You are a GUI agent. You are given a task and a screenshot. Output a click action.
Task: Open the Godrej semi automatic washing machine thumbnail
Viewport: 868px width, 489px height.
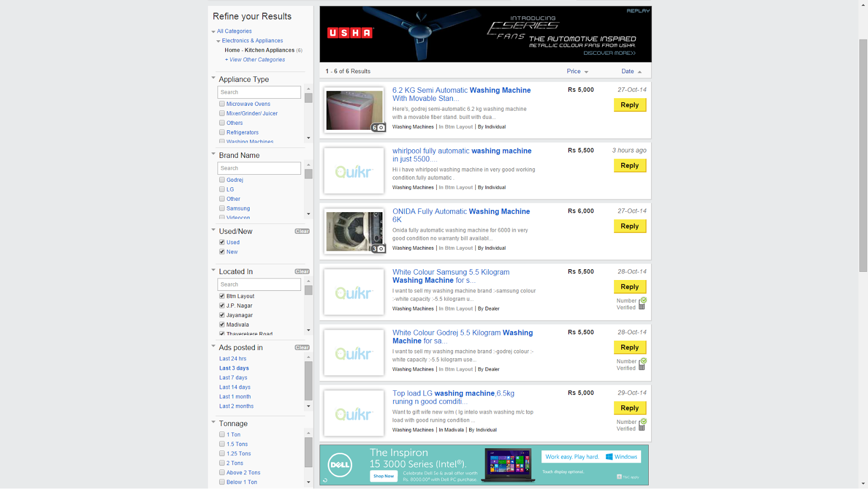354,110
